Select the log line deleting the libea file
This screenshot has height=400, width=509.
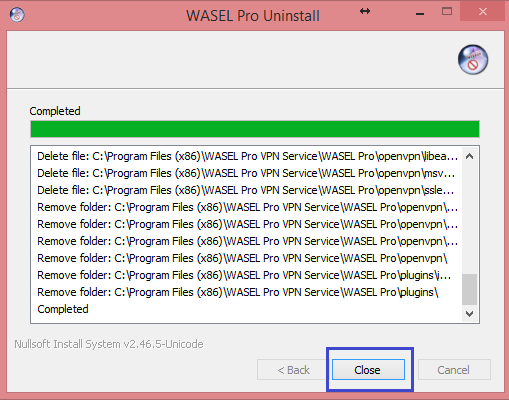point(247,156)
